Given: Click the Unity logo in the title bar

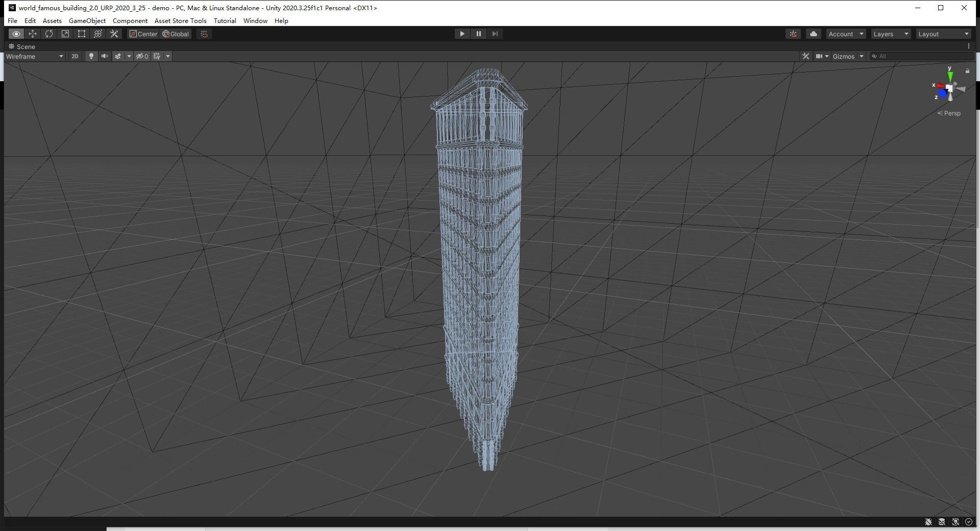Looking at the screenshot, I should pyautogui.click(x=12, y=8).
